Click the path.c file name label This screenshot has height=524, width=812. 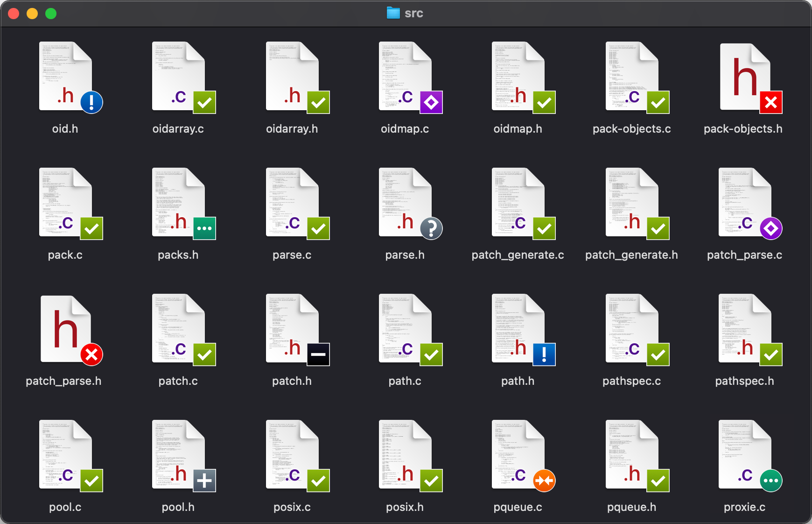(405, 381)
